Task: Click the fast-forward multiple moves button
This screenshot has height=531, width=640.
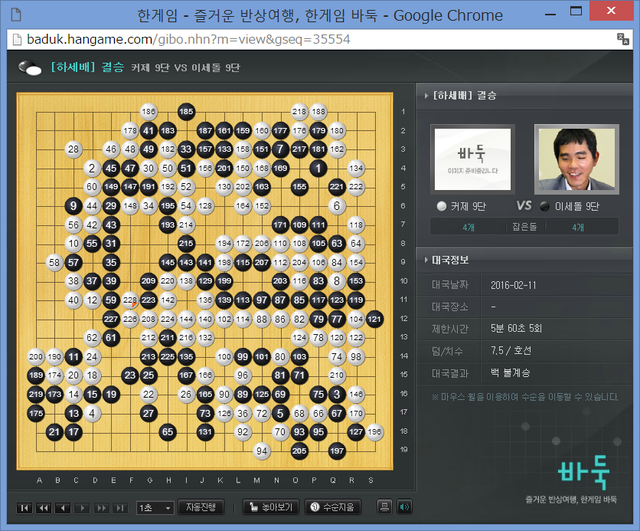Action: tap(101, 508)
